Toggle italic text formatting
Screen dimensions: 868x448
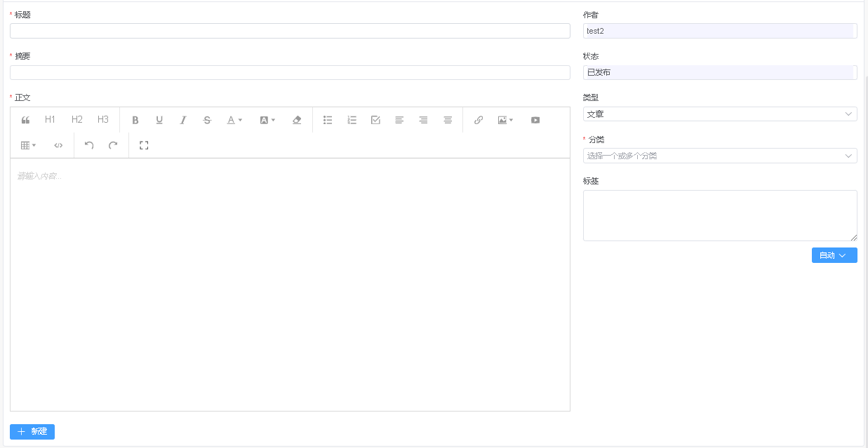182,119
